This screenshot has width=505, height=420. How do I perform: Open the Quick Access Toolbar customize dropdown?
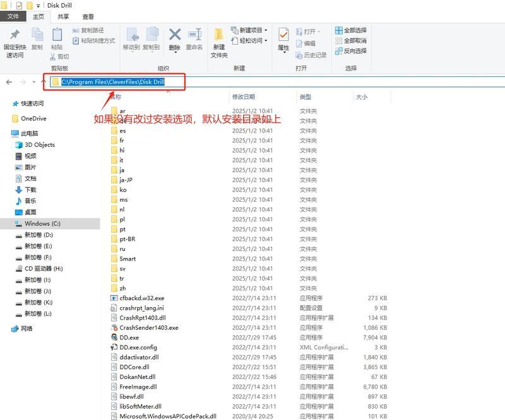tap(38, 6)
